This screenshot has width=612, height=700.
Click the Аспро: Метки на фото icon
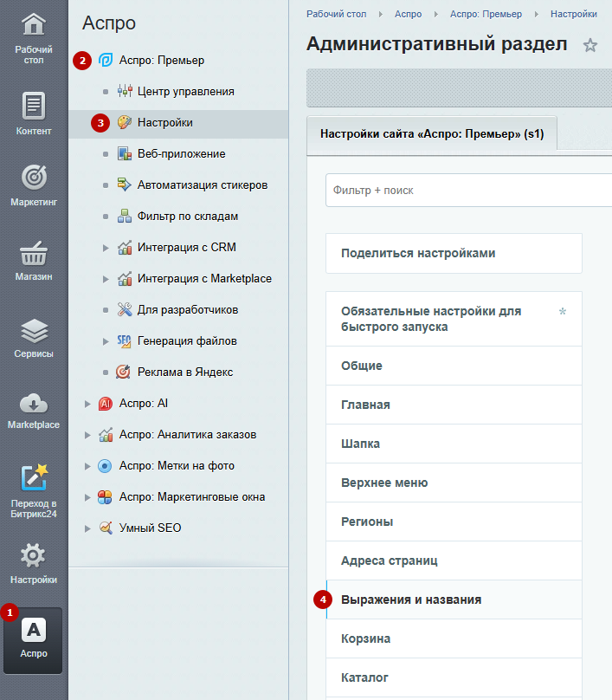pyautogui.click(x=105, y=466)
